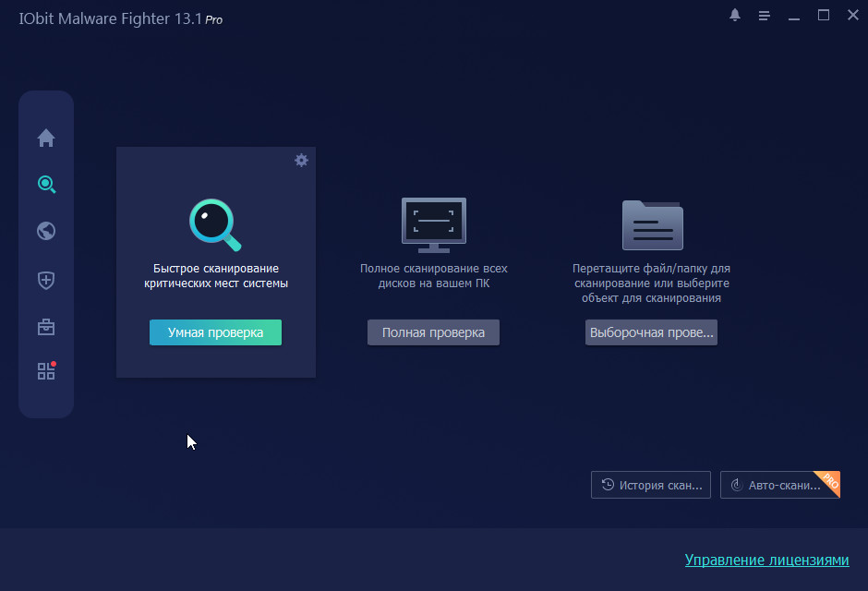Screen dimensions: 868x591
Task: Follow the Управление лицензиями link
Action: 766,561
